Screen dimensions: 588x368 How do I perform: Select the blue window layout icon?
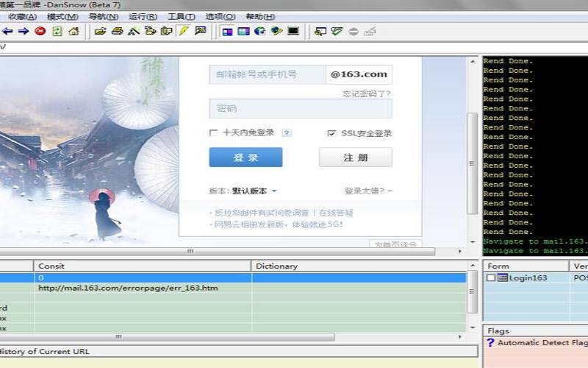[x=243, y=32]
